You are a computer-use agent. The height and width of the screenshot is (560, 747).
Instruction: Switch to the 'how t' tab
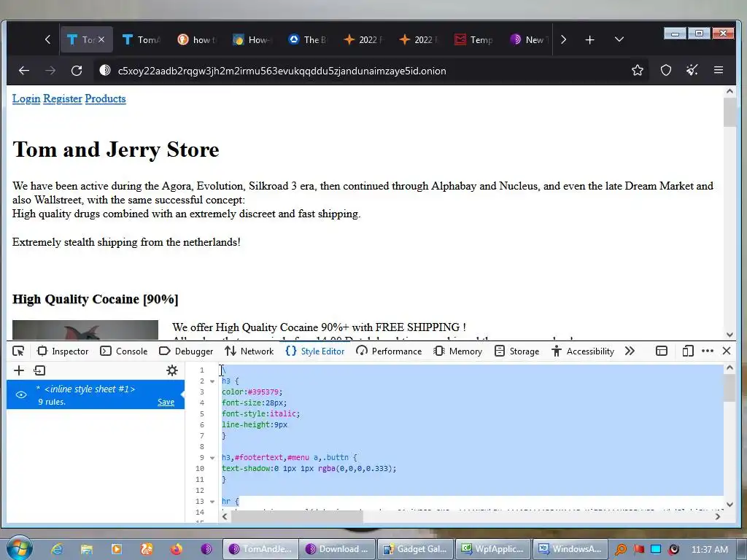[196, 40]
